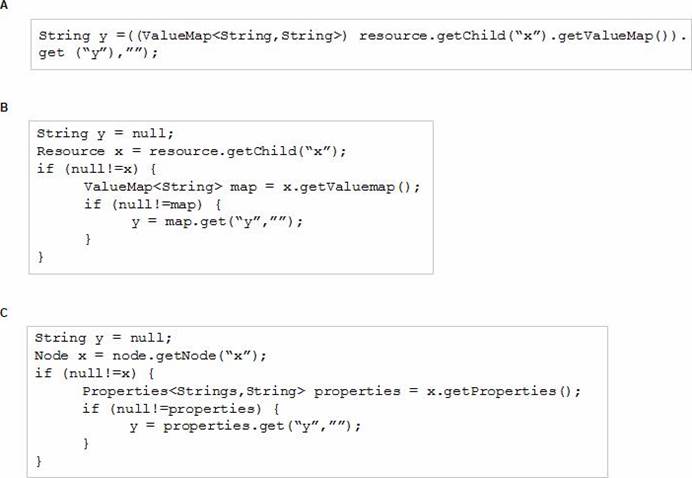Screen dimensions: 692x478
Task: Click resource.getChild("x").getValueMap() text in option A
Action: [519, 35]
